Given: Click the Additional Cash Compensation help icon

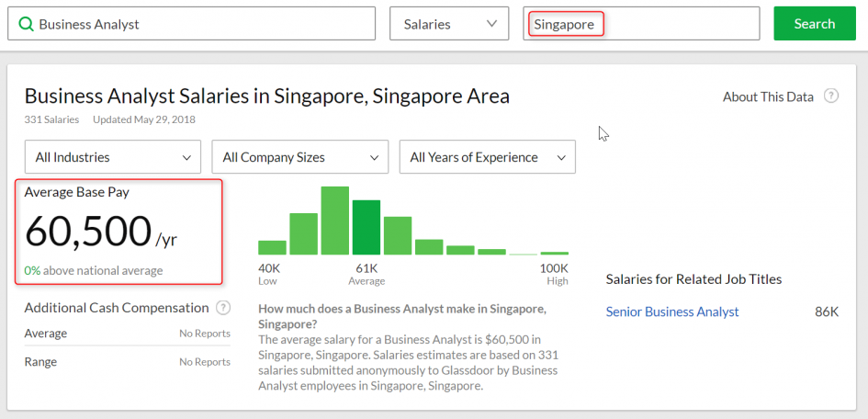Looking at the screenshot, I should [x=223, y=308].
